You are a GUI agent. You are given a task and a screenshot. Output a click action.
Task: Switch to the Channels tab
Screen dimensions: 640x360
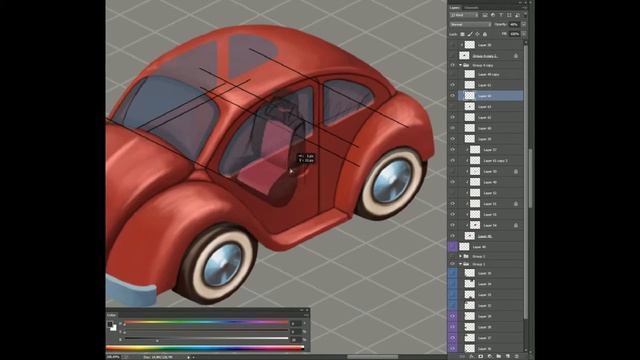[x=471, y=8]
